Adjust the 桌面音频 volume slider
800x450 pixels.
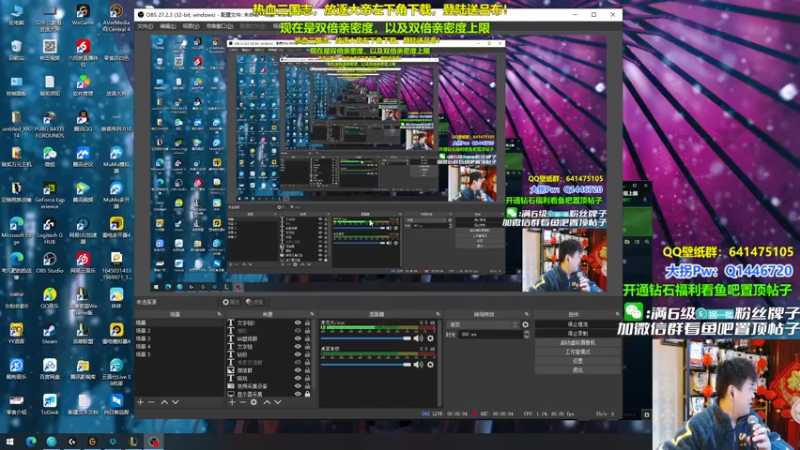(x=366, y=364)
